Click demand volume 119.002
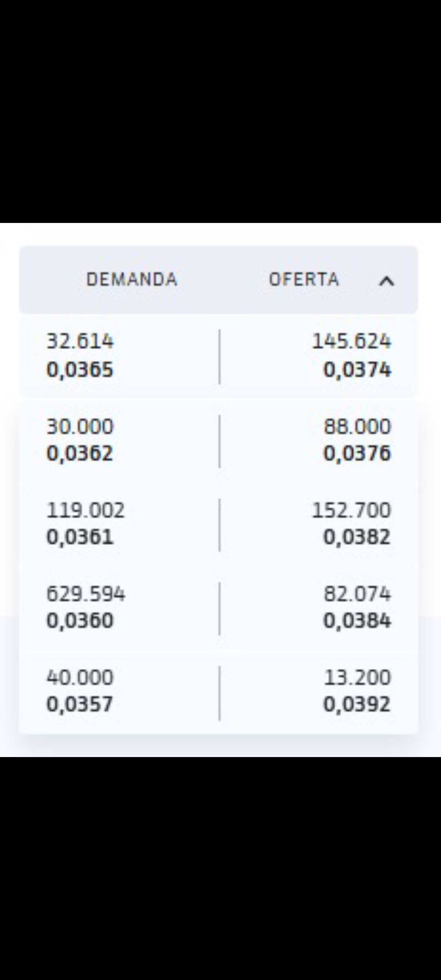Viewport: 441px width, 980px height. click(x=85, y=510)
